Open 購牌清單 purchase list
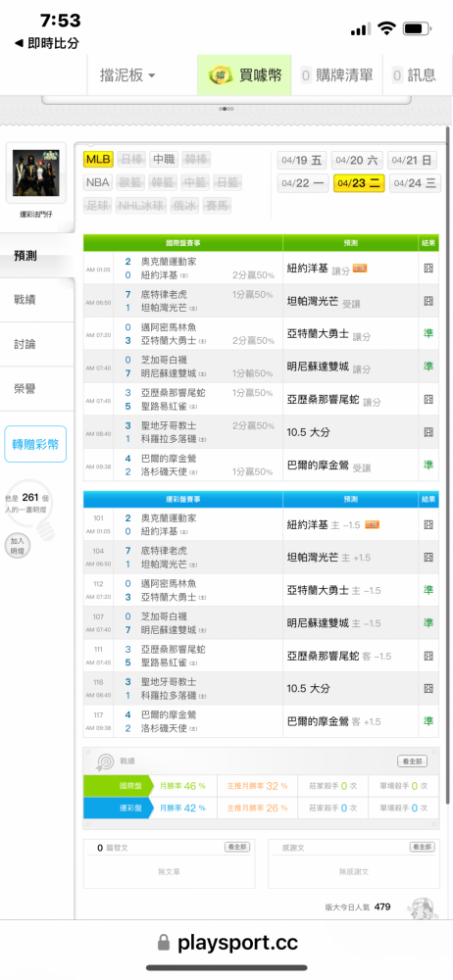 [x=336, y=75]
